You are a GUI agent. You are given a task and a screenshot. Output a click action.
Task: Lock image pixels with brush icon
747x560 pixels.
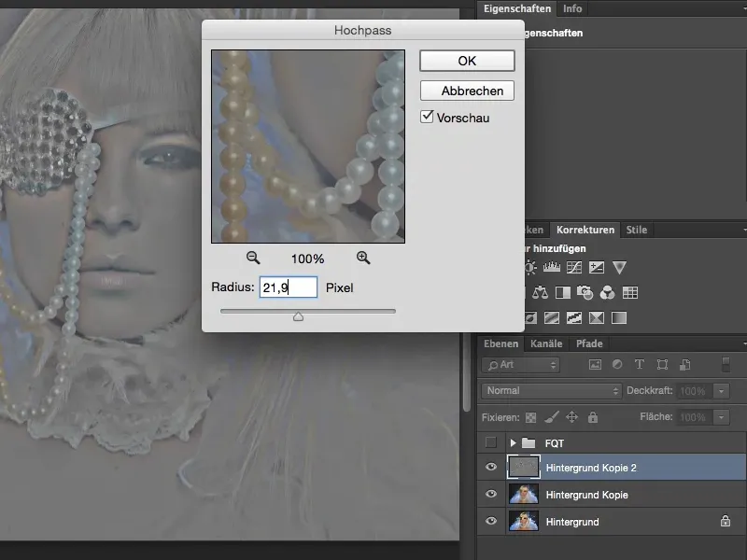[552, 417]
